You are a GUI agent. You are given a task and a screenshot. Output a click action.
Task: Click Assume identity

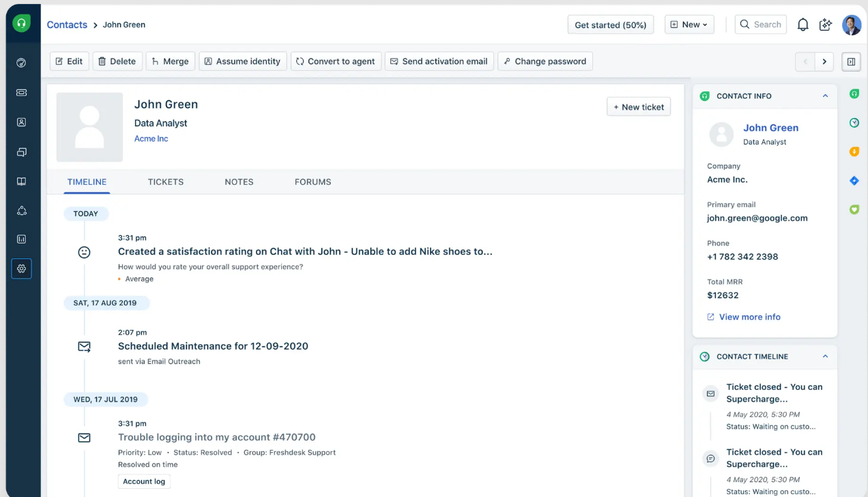pyautogui.click(x=243, y=61)
